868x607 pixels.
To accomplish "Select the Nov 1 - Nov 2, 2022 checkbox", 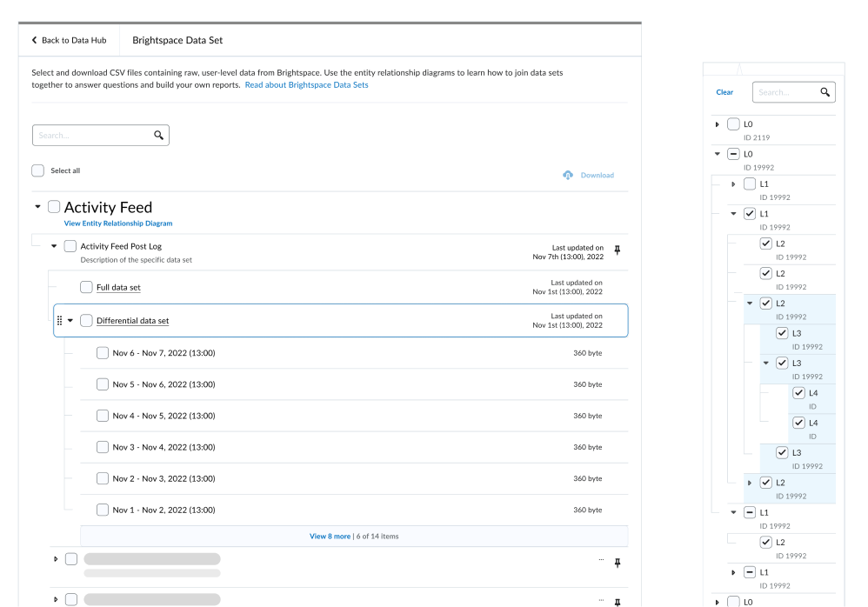I will pyautogui.click(x=103, y=510).
